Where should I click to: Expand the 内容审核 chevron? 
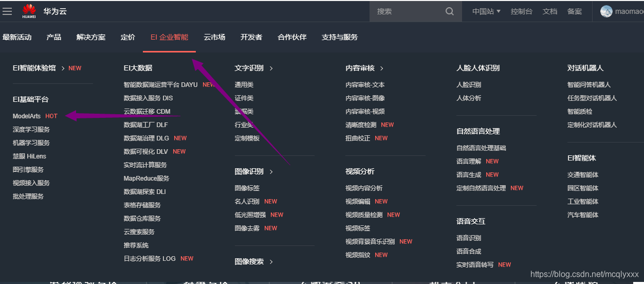[382, 68]
